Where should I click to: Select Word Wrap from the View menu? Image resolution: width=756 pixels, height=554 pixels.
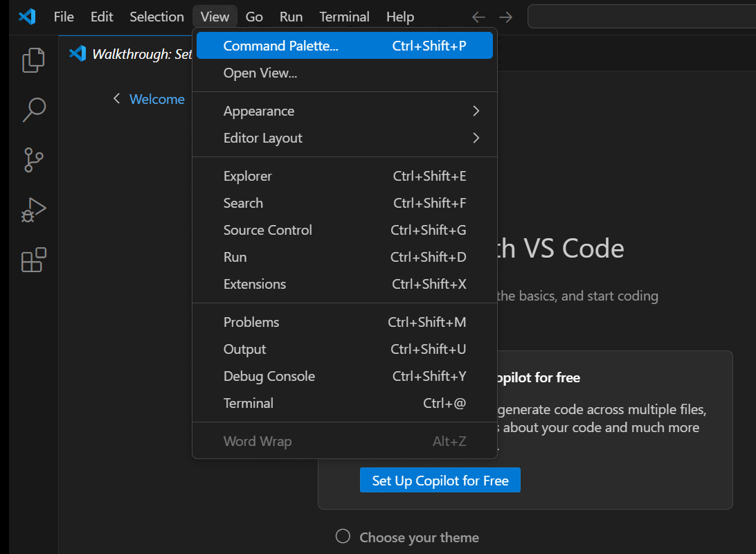click(258, 440)
